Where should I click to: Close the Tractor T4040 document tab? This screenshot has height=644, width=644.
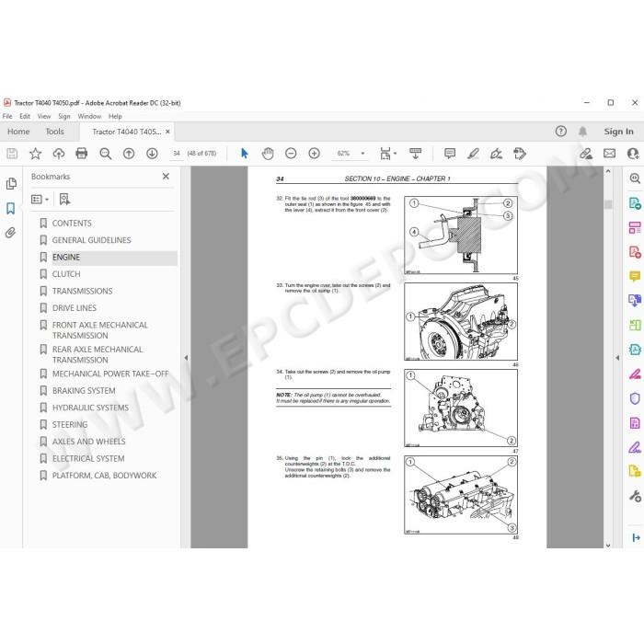pos(167,132)
